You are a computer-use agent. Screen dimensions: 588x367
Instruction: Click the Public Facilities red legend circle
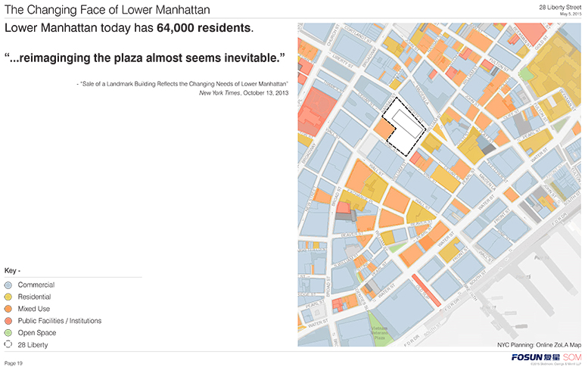point(8,322)
